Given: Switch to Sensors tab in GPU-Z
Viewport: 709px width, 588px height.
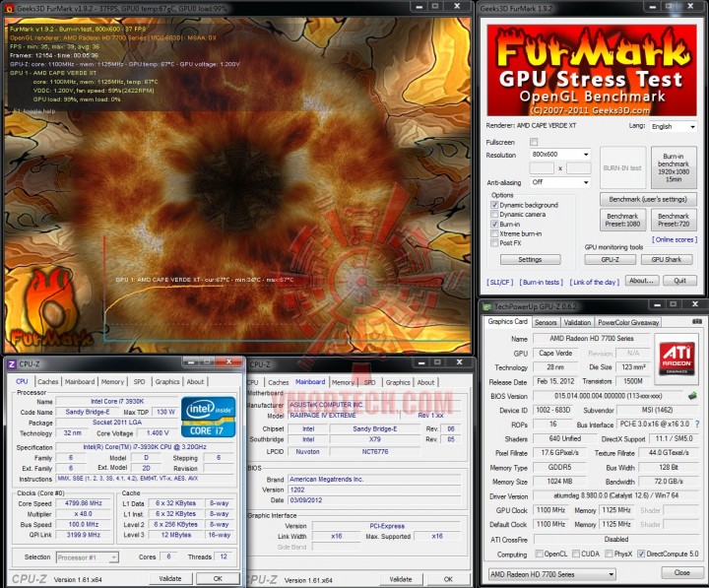Looking at the screenshot, I should pos(546,322).
